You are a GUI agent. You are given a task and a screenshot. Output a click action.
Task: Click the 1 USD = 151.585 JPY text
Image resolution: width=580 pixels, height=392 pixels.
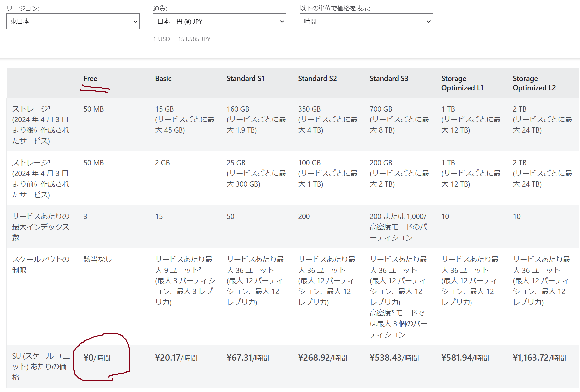182,39
